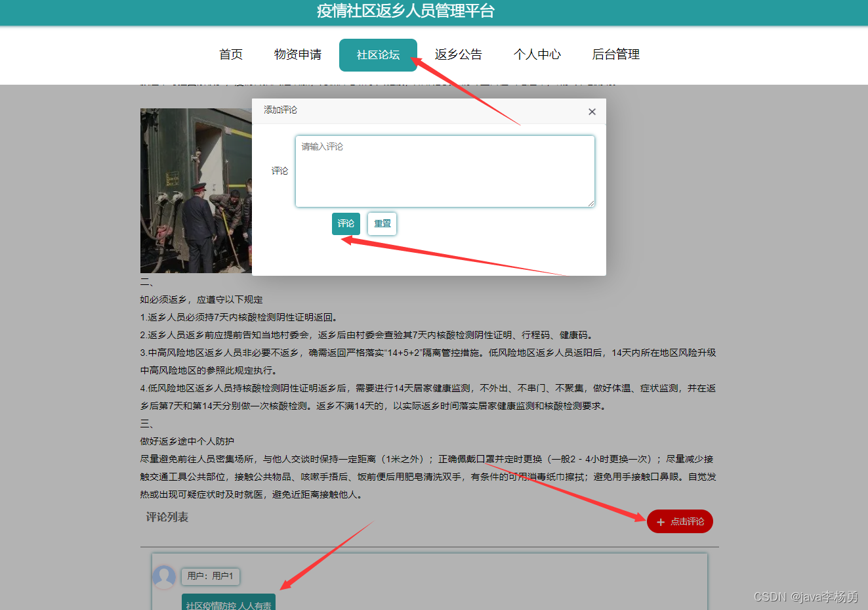868x610 pixels.
Task: Select the 社区论坛 nav tab
Action: tap(378, 55)
